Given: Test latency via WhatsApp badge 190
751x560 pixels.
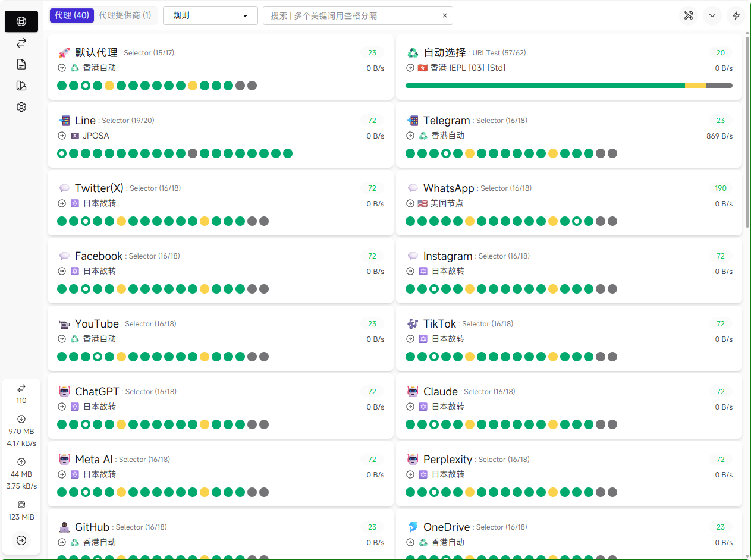Looking at the screenshot, I should tap(721, 188).
